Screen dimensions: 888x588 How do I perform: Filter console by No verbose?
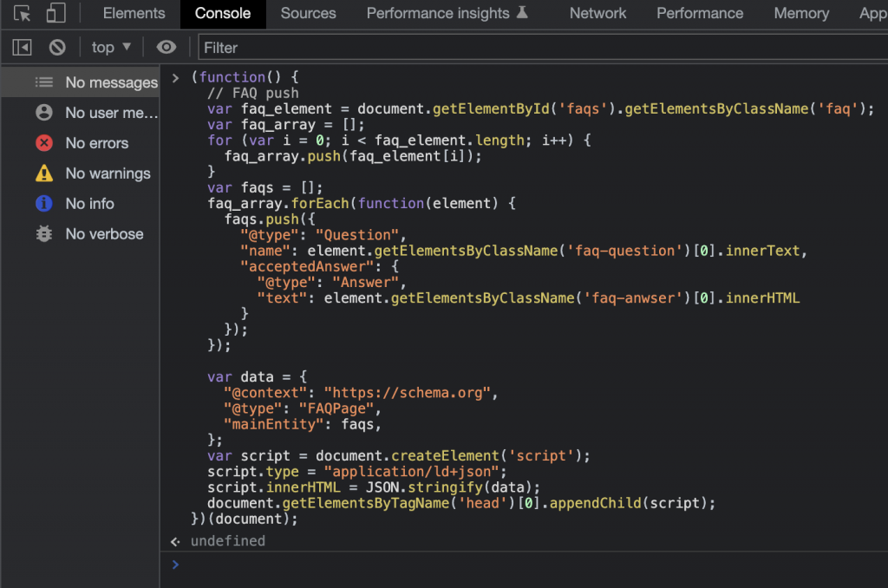81,234
